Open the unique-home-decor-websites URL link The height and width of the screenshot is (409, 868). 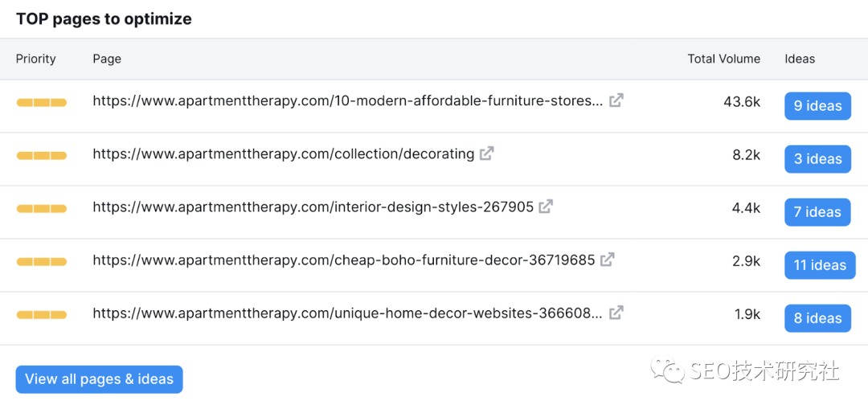[x=347, y=313]
